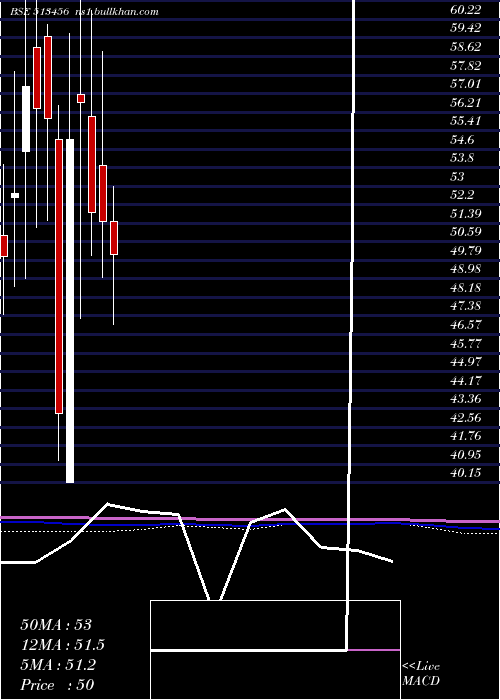Select the 40.15 price level label
This screenshot has width=500, height=700.
[x=466, y=473]
